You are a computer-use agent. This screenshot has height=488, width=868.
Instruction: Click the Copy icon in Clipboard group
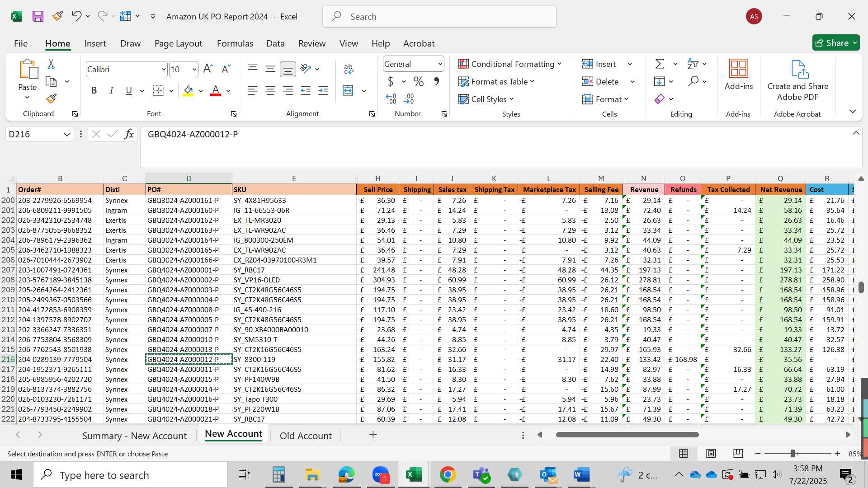point(51,82)
